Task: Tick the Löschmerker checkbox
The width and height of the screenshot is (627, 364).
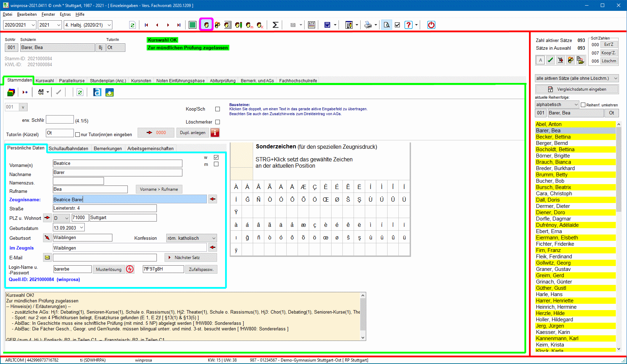Action: (217, 122)
